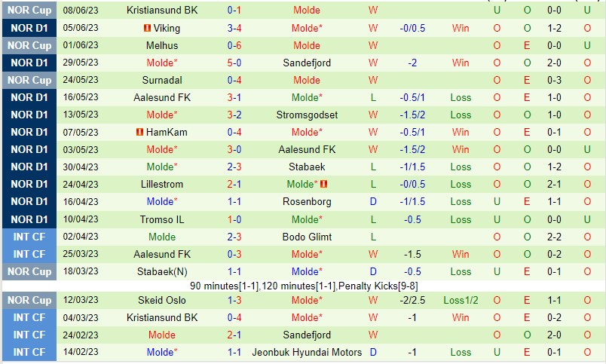Open the 0-6 score of Melhus match
This screenshot has height=364, width=606.
[234, 45]
